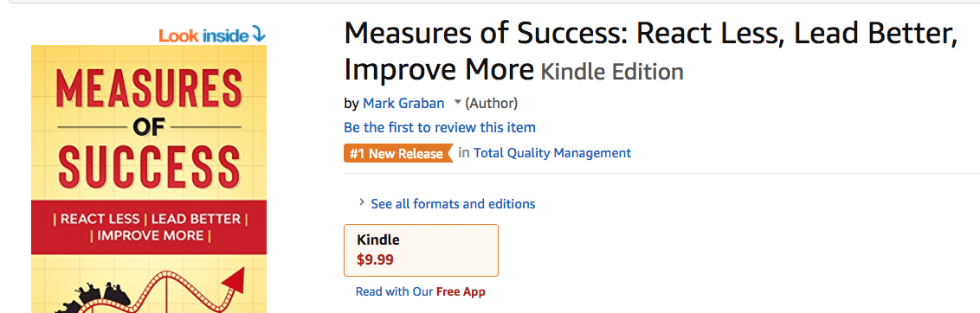Click the Look inside arrow icon
This screenshot has width=980, height=313.
coord(259,35)
